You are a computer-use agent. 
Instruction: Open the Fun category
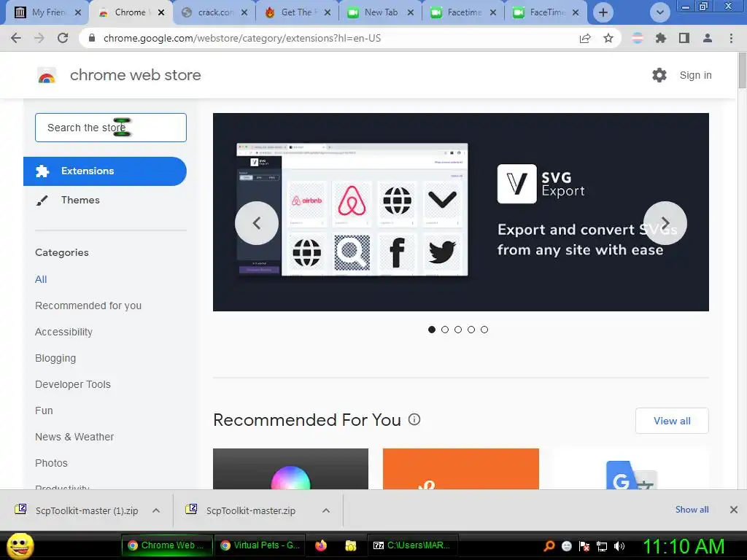pos(44,411)
